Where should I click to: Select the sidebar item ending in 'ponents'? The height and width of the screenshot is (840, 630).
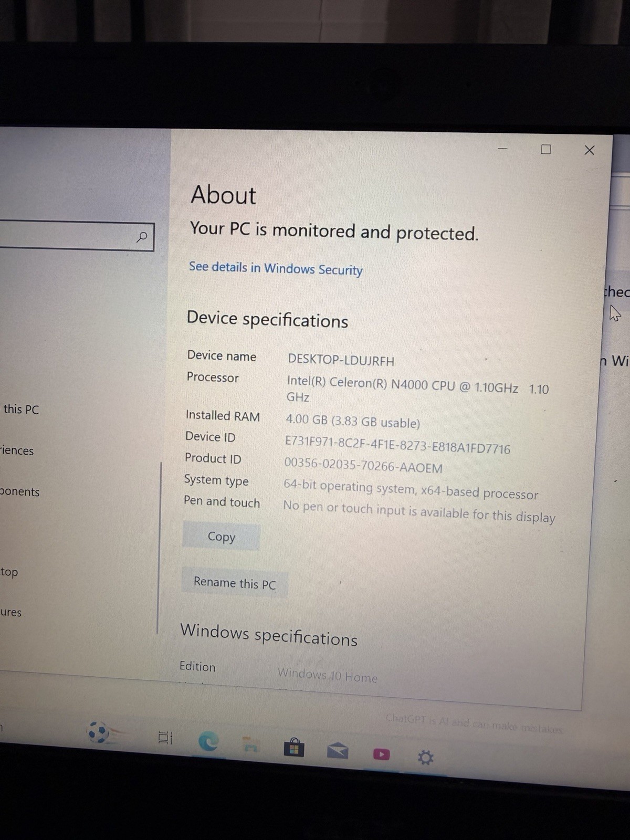[x=19, y=492]
